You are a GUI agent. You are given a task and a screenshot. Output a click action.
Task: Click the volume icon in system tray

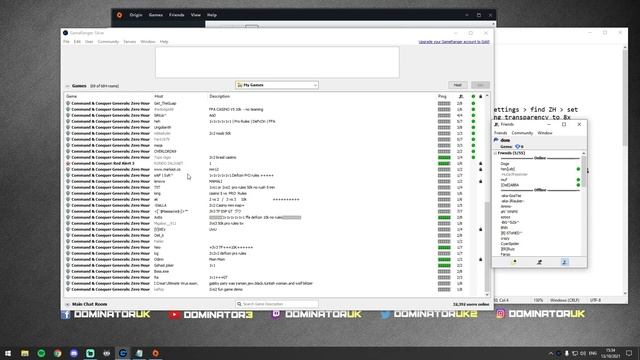583,353
